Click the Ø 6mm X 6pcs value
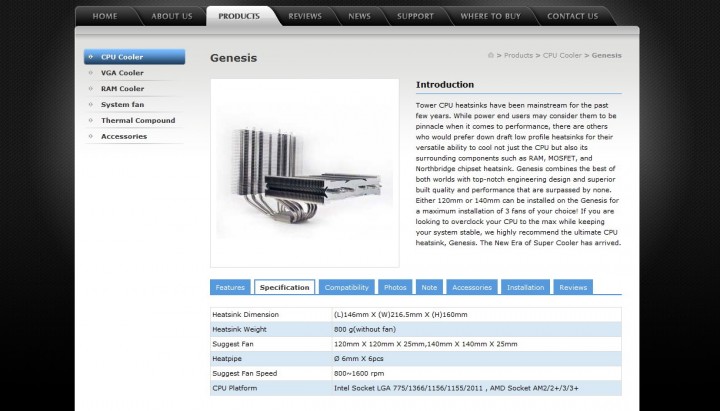The width and height of the screenshot is (720, 411). click(x=359, y=359)
